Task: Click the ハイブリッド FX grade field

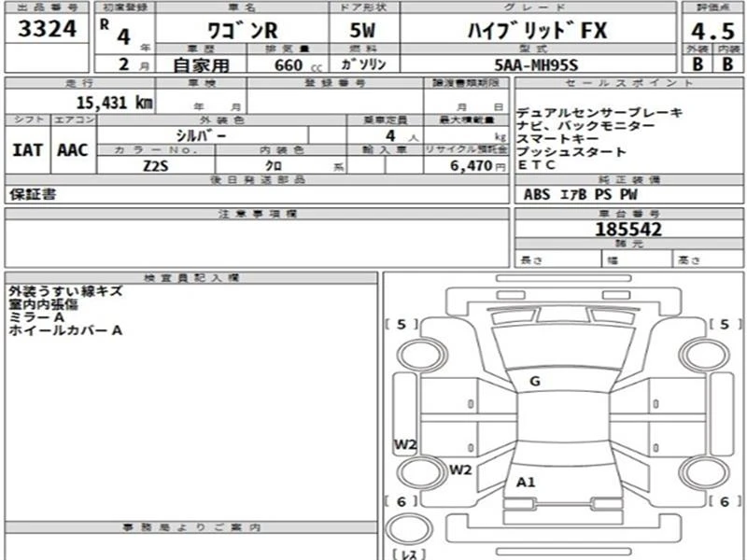Action: click(538, 31)
